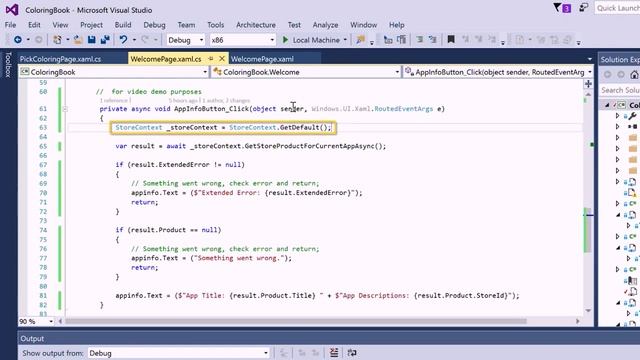The width and height of the screenshot is (640, 360).
Task: Switch to the WelcomePage.xaml tab
Action: tap(262, 59)
